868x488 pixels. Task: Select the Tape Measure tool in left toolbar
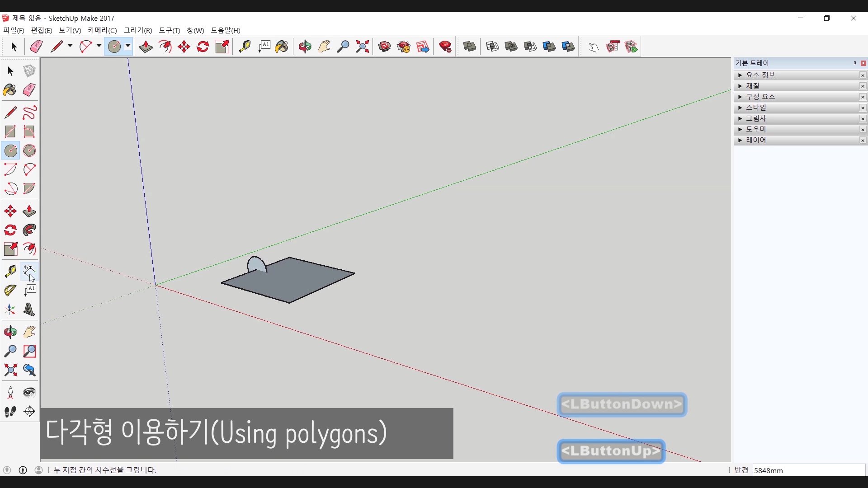[x=10, y=271]
